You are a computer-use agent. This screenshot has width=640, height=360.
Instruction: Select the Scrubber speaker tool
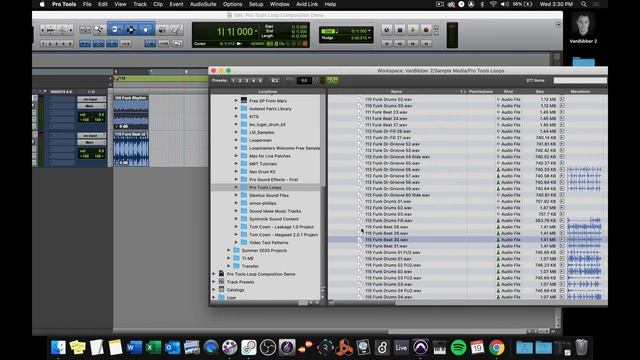(162, 29)
